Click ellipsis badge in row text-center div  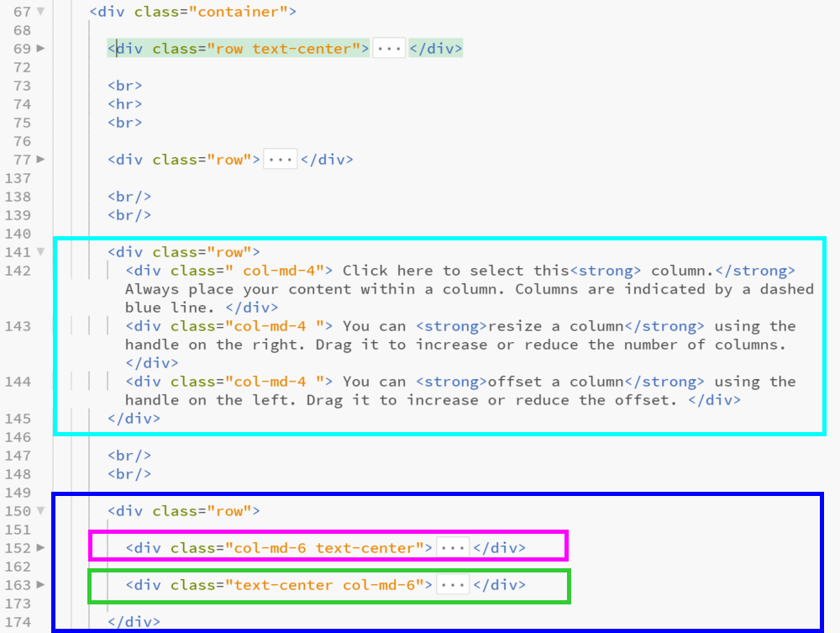[389, 49]
